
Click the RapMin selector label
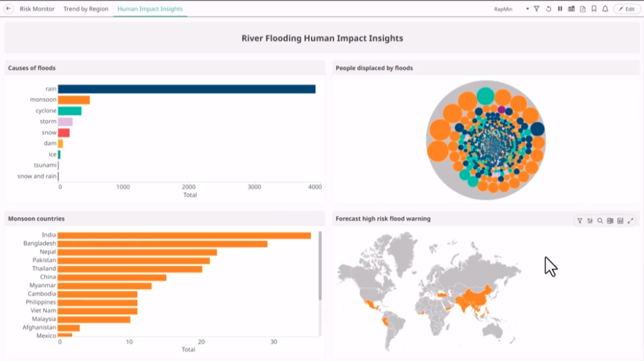(503, 9)
